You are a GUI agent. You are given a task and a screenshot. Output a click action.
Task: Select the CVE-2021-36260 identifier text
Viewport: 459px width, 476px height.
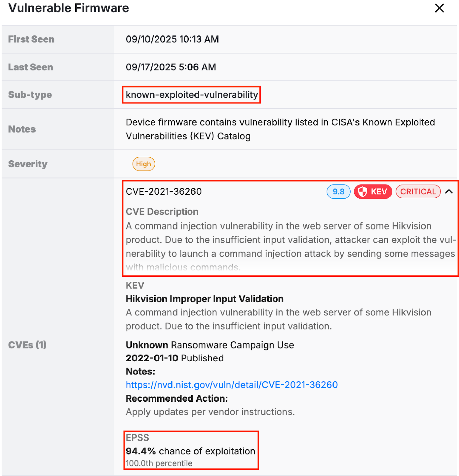[x=164, y=192]
